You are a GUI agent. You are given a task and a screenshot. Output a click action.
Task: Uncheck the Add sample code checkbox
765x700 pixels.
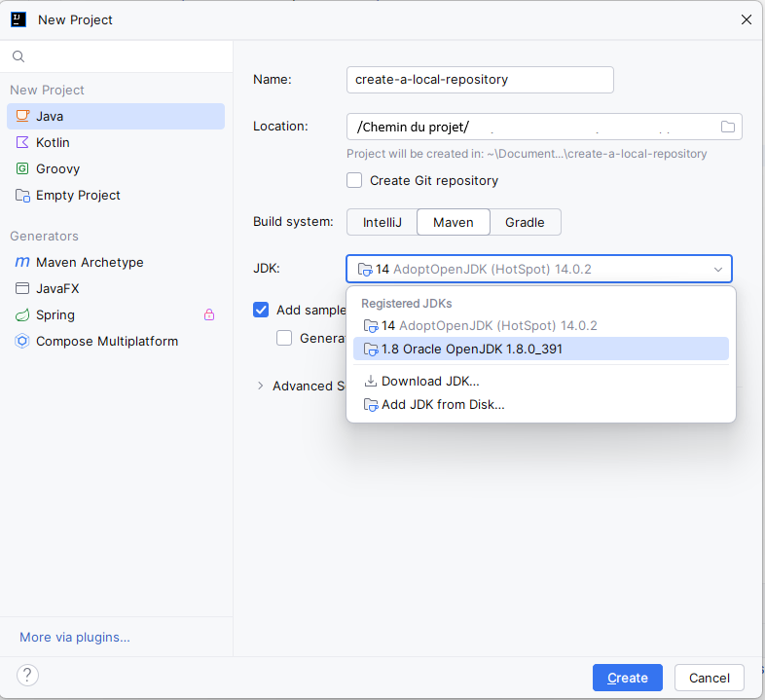261,310
